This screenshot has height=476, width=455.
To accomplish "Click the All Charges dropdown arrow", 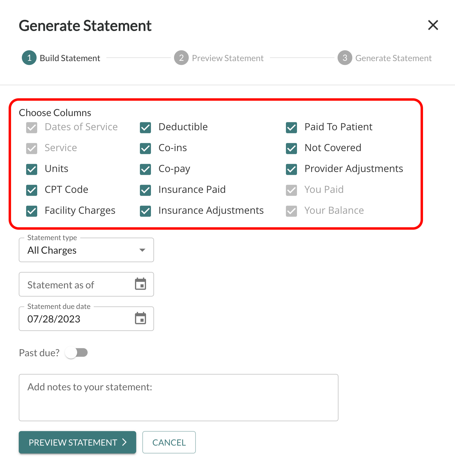I will click(x=142, y=250).
